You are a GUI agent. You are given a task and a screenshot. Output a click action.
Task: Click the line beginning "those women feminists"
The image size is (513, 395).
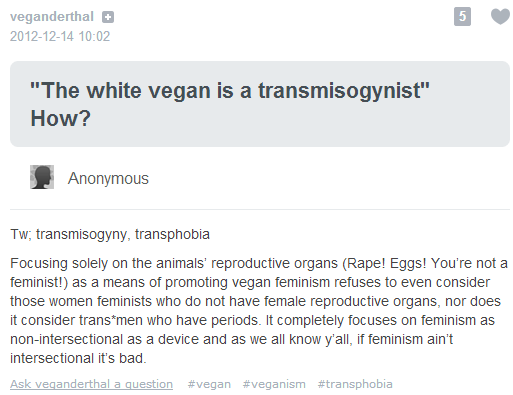255,301
